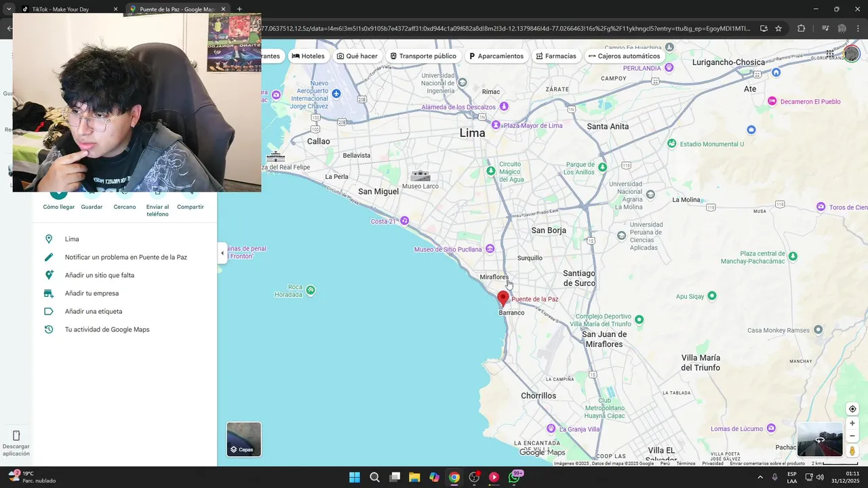This screenshot has height=488, width=868.
Task: Click the Estadio Monumental U marker
Action: pos(671,144)
